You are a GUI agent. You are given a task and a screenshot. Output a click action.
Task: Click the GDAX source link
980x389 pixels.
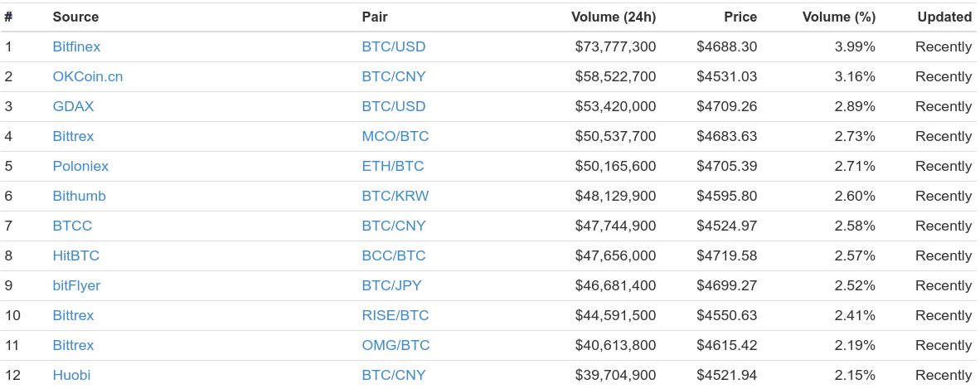(73, 106)
